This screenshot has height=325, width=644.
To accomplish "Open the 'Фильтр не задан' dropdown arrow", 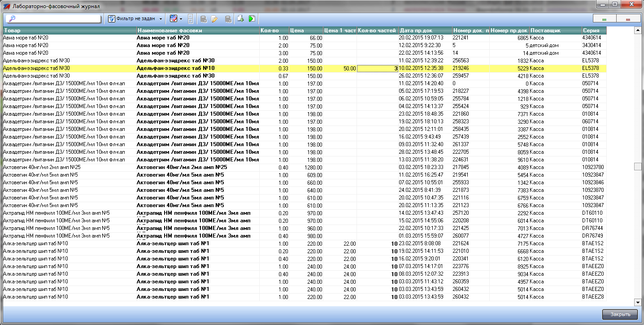I will (x=161, y=19).
